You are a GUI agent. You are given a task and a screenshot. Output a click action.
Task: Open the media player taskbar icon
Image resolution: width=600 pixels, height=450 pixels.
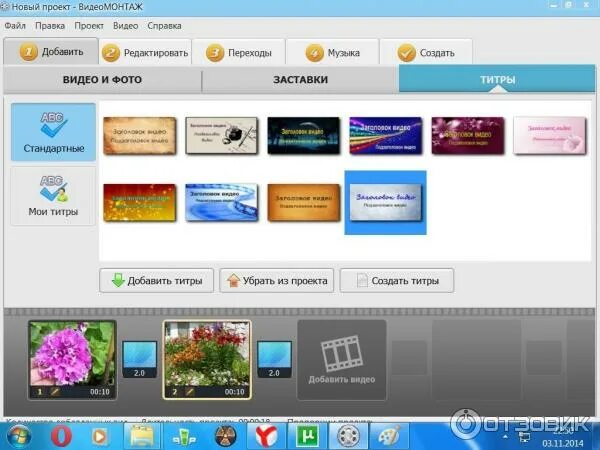[x=99, y=436]
